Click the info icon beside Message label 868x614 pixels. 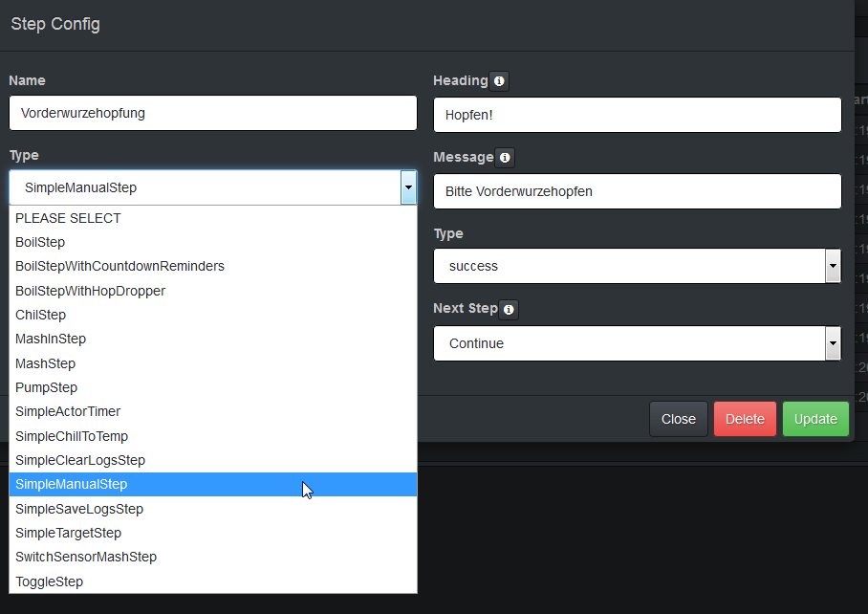[x=505, y=158]
